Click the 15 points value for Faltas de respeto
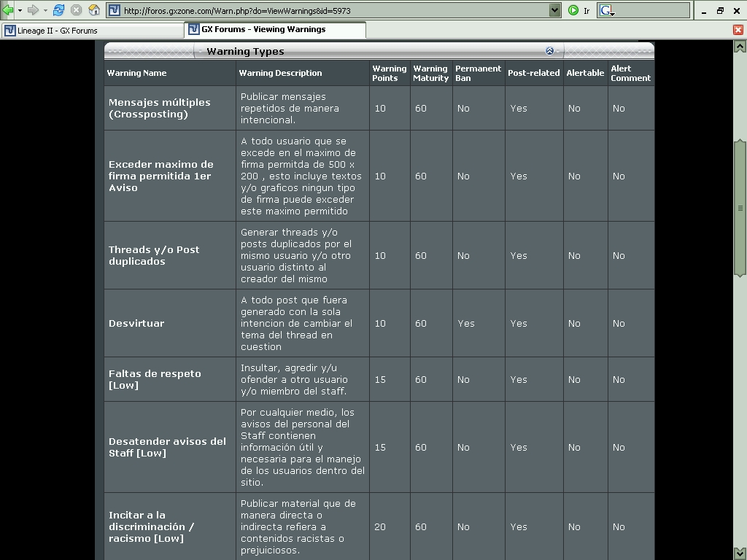 click(x=379, y=379)
